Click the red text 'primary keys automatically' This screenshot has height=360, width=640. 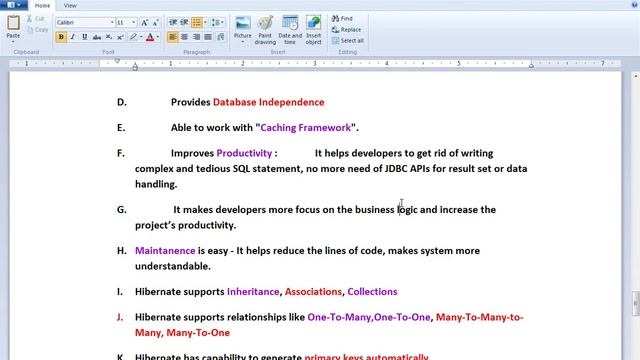point(367,357)
